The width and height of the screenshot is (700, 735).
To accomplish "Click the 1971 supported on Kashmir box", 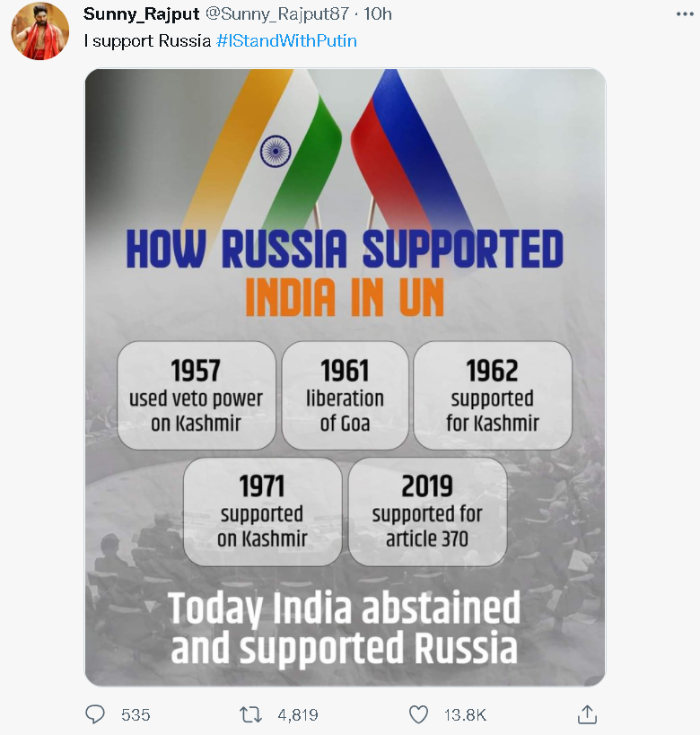I will (262, 512).
